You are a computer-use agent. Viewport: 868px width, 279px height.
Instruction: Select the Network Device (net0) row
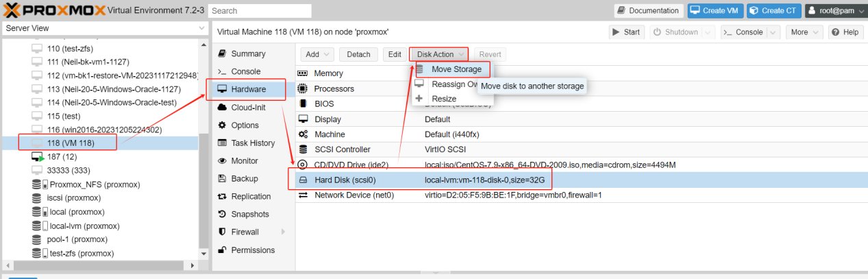[x=581, y=195]
